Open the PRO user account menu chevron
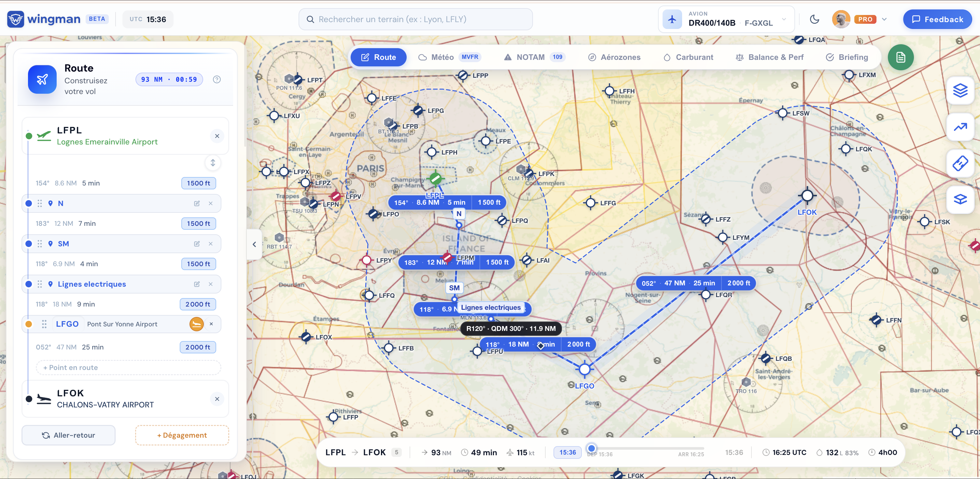 point(884,20)
